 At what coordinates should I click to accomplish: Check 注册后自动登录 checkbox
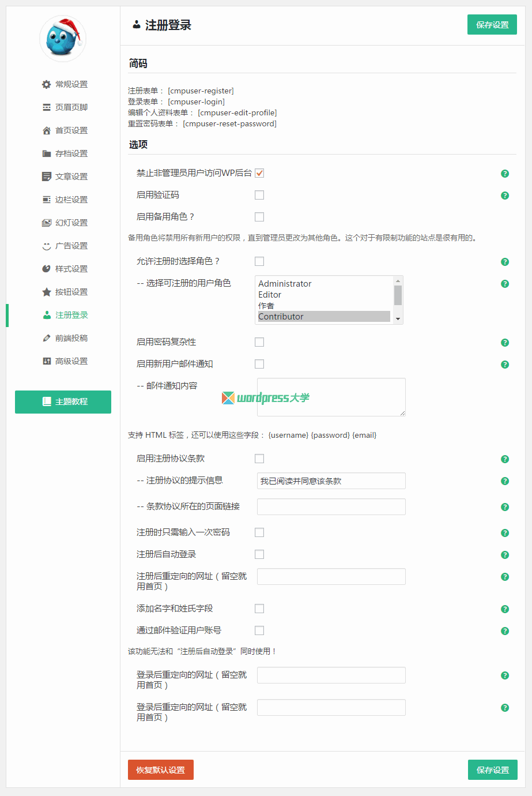tap(259, 554)
